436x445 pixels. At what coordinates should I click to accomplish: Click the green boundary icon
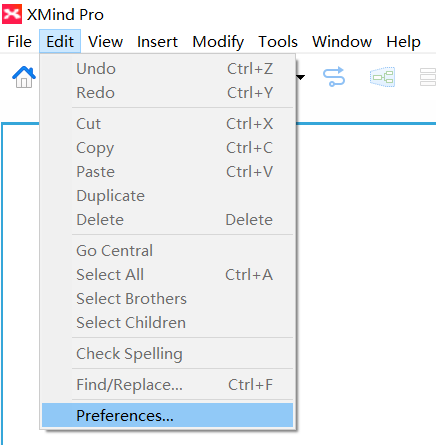382,77
